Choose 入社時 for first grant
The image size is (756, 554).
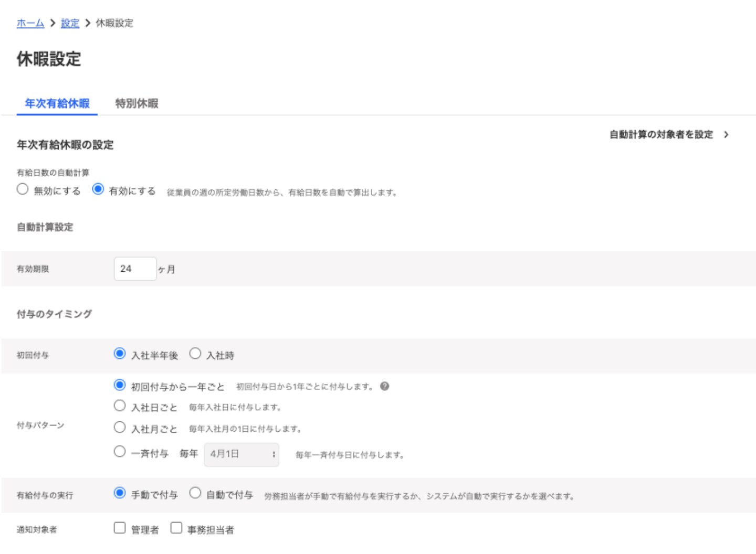[x=195, y=354]
